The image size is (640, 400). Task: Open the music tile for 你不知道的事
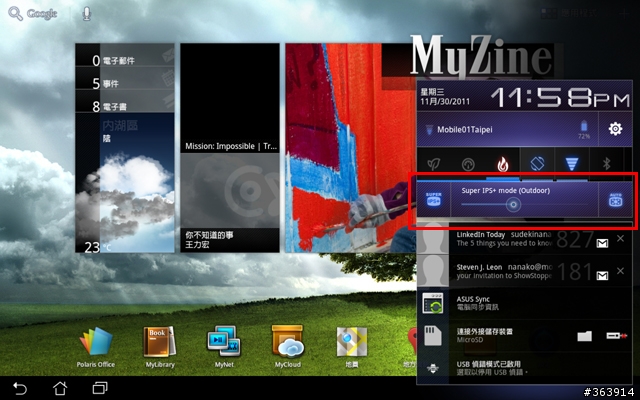230,203
